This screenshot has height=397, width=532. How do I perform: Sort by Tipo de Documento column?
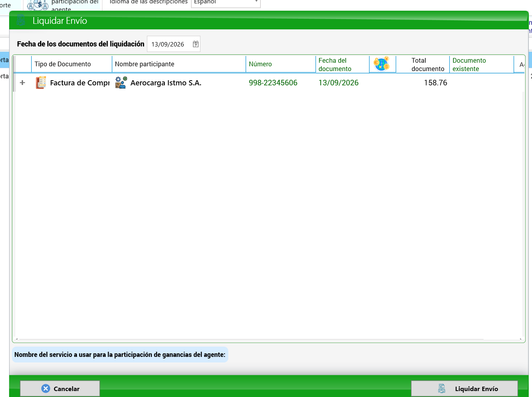coord(71,64)
